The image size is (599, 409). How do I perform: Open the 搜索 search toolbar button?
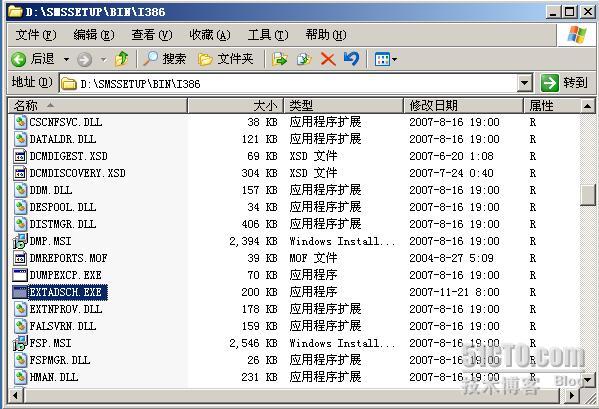pyautogui.click(x=165, y=59)
